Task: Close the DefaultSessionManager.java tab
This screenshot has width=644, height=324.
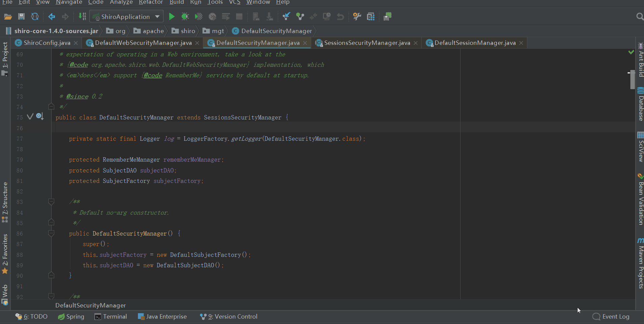Action: coord(521,43)
